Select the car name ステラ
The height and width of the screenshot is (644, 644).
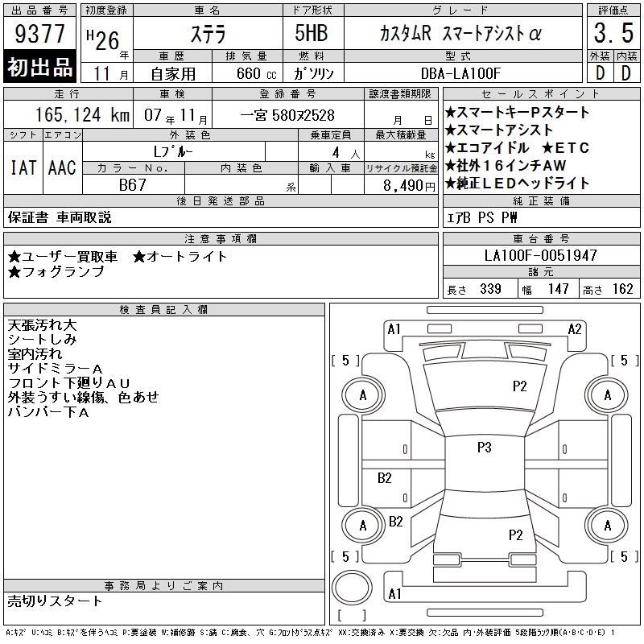pos(208,34)
